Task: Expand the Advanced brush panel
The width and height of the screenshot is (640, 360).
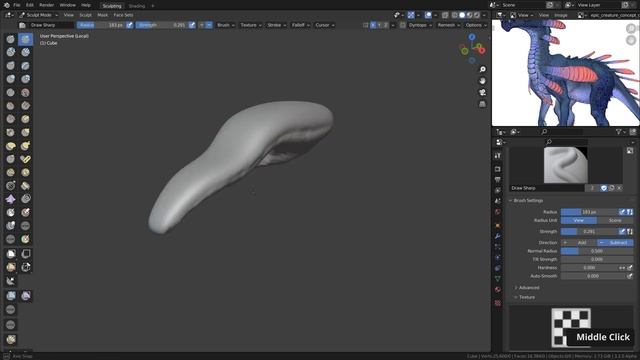Action: click(529, 287)
